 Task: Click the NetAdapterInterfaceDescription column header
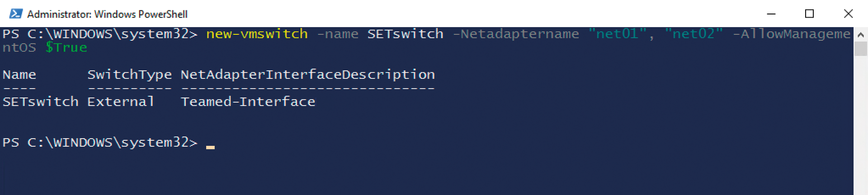[308, 74]
